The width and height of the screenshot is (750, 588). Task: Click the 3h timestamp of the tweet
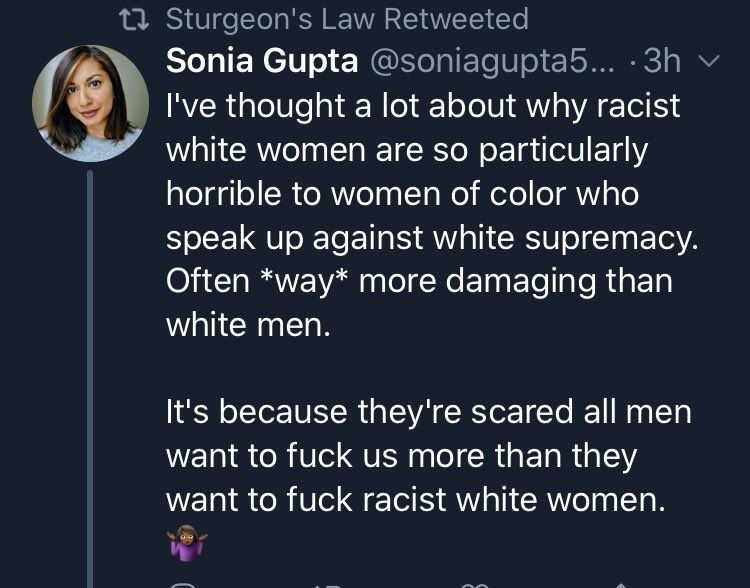(x=662, y=61)
